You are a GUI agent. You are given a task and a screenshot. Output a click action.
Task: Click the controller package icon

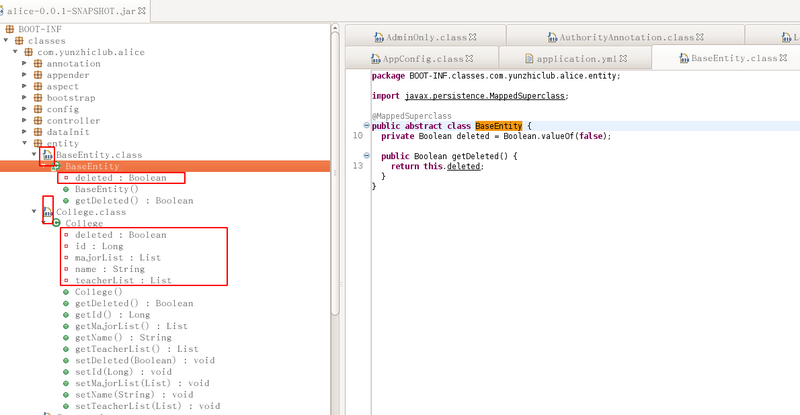pyautogui.click(x=38, y=120)
